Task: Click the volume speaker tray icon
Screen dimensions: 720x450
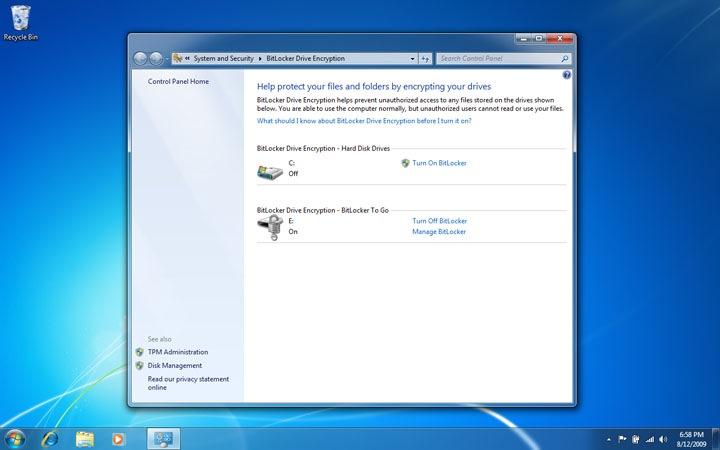Action: [663, 439]
